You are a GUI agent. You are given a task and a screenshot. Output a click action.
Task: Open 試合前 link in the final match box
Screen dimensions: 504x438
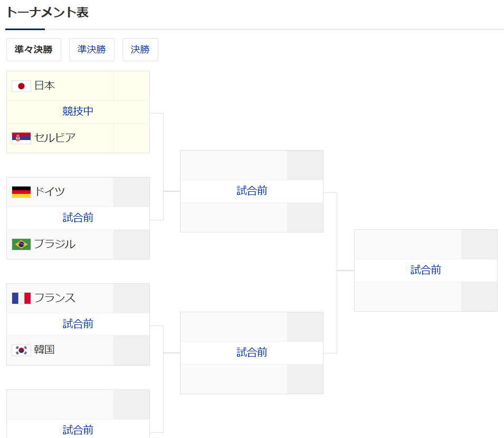[425, 270]
